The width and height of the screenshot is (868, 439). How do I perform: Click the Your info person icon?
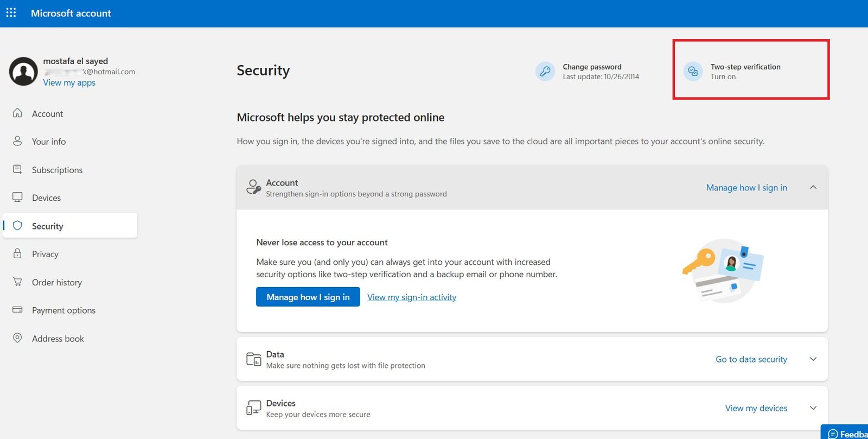[17, 141]
